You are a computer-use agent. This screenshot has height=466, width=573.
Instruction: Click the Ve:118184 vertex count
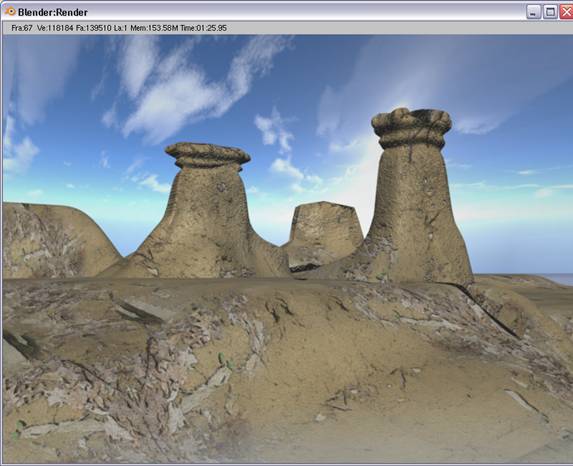[55, 28]
